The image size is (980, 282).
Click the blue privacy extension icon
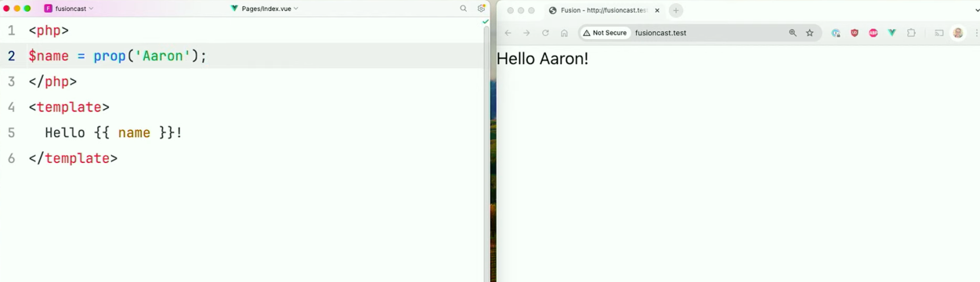[x=836, y=33]
